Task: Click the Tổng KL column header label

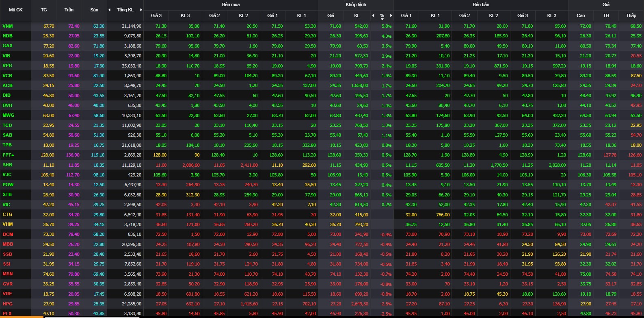Action: pyautogui.click(x=125, y=10)
